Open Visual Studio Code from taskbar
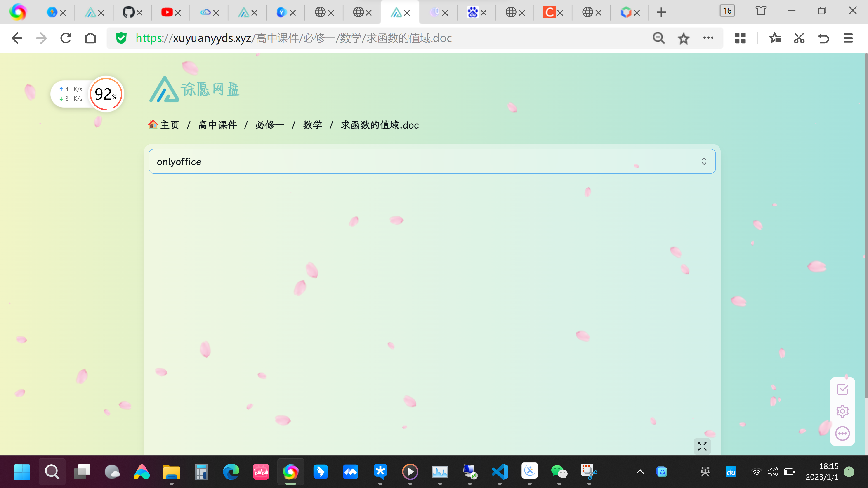This screenshot has width=868, height=488. 500,472
